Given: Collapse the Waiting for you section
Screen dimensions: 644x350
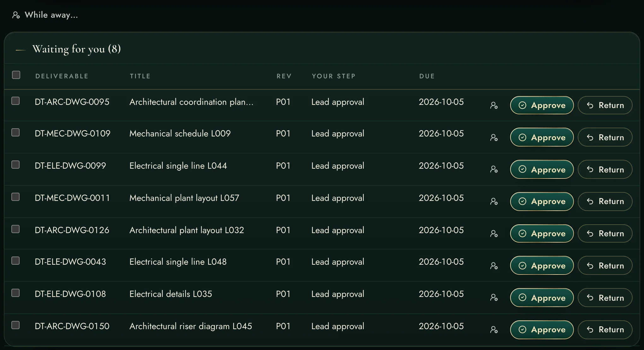Looking at the screenshot, I should click(x=21, y=50).
